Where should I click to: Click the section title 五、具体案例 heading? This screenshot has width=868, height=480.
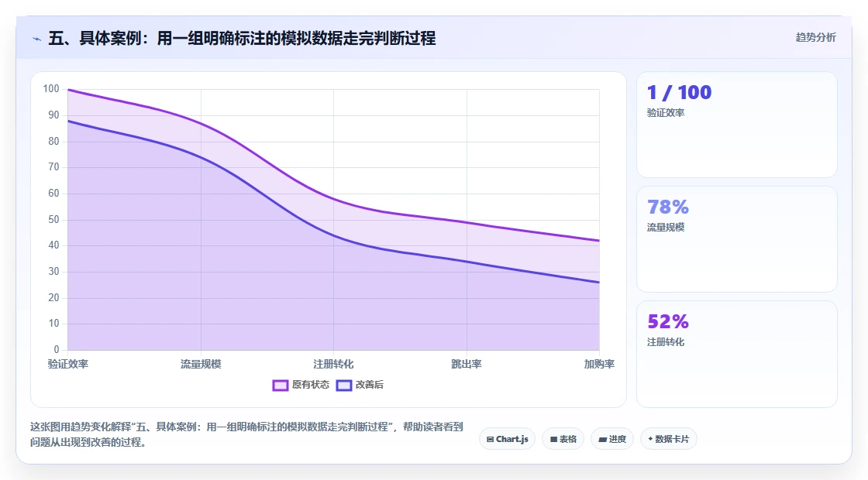click(242, 38)
